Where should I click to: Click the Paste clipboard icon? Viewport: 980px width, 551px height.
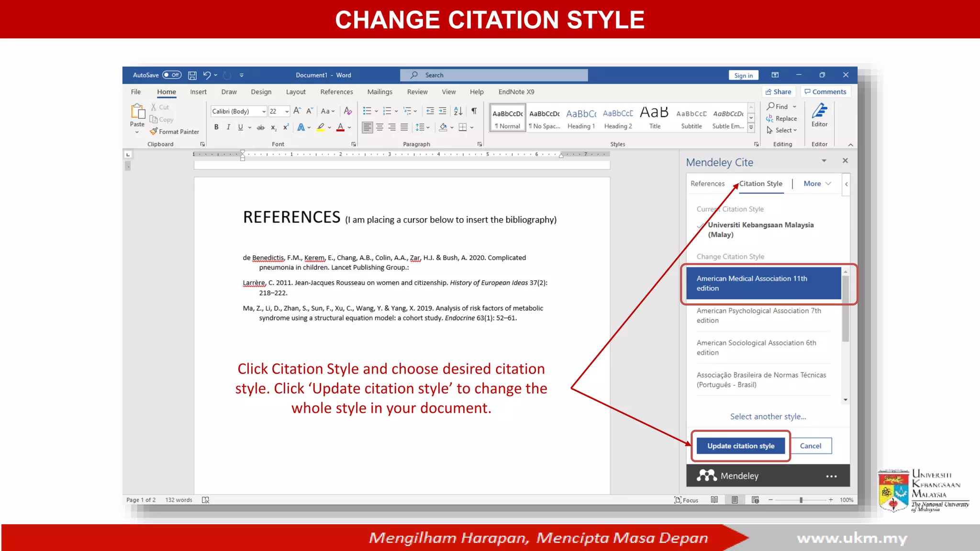[137, 111]
